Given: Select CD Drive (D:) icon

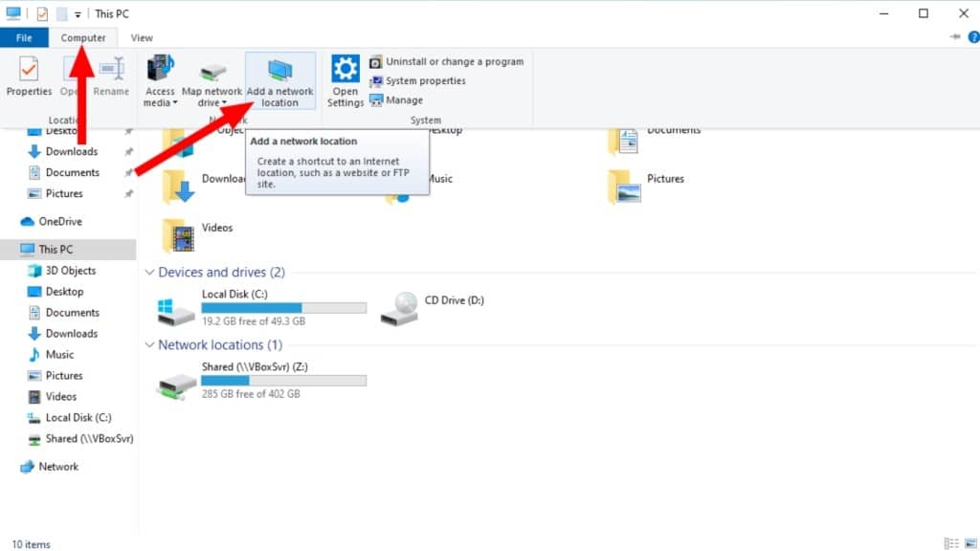Looking at the screenshot, I should pyautogui.click(x=399, y=308).
